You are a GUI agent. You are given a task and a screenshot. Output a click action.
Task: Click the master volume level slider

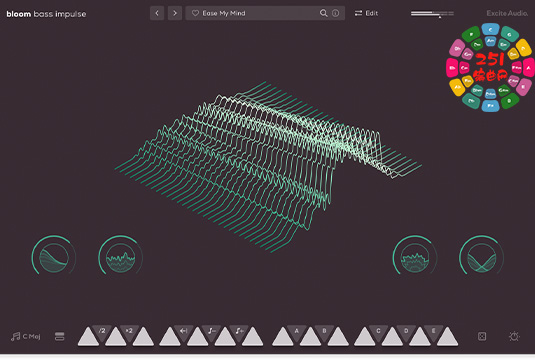[x=432, y=14]
